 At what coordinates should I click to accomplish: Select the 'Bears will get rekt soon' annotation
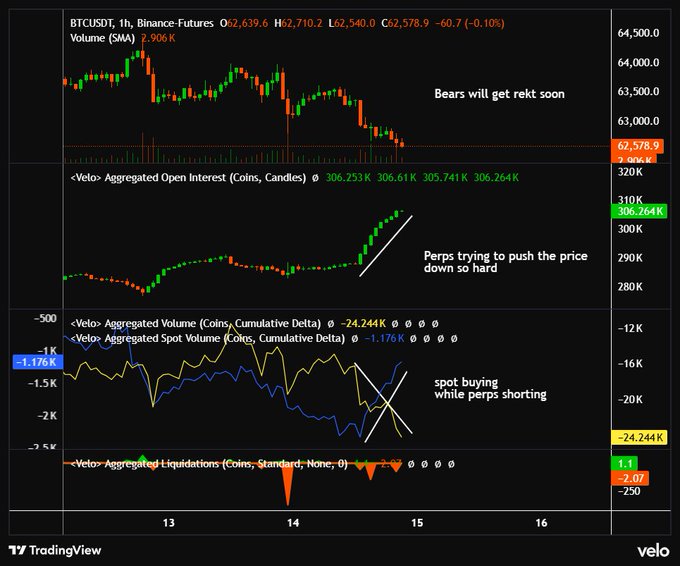click(x=500, y=94)
